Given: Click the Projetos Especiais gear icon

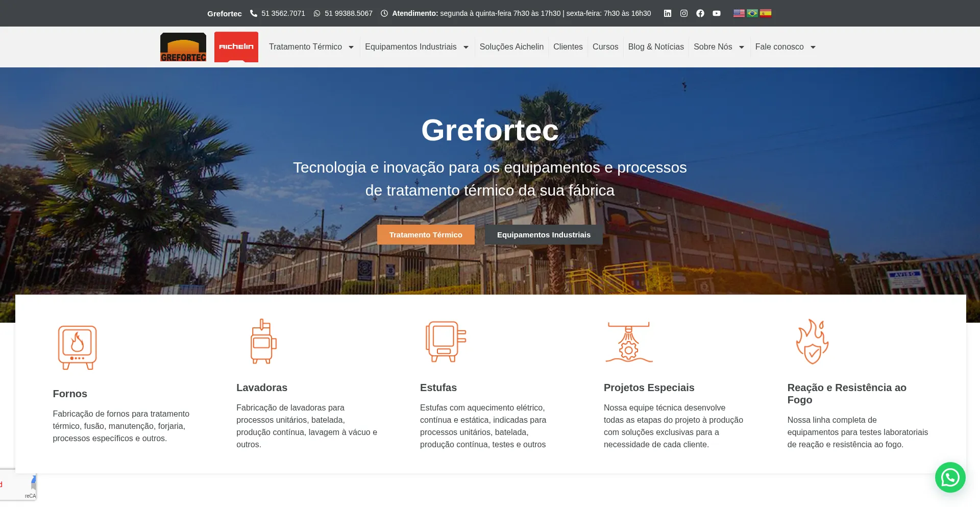Looking at the screenshot, I should [x=629, y=342].
